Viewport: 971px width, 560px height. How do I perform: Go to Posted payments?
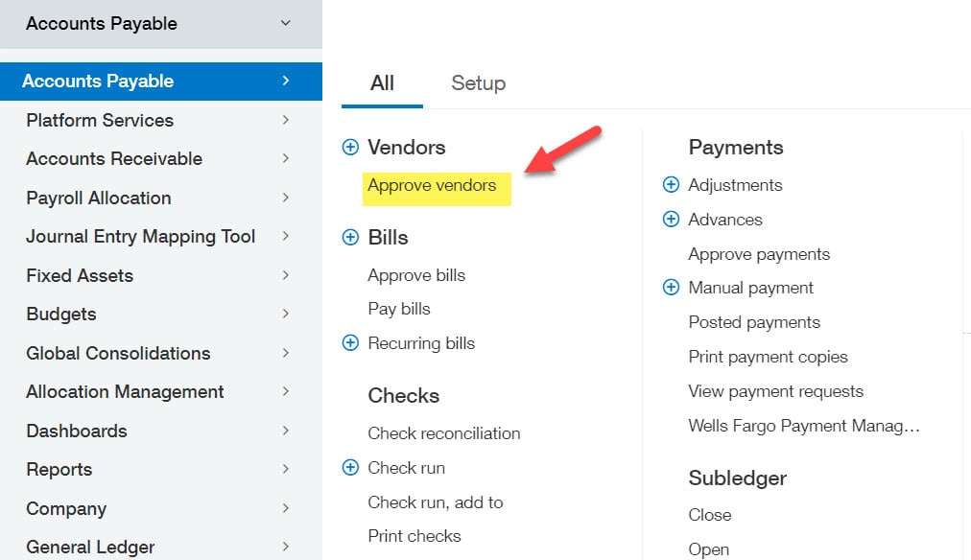point(754,322)
